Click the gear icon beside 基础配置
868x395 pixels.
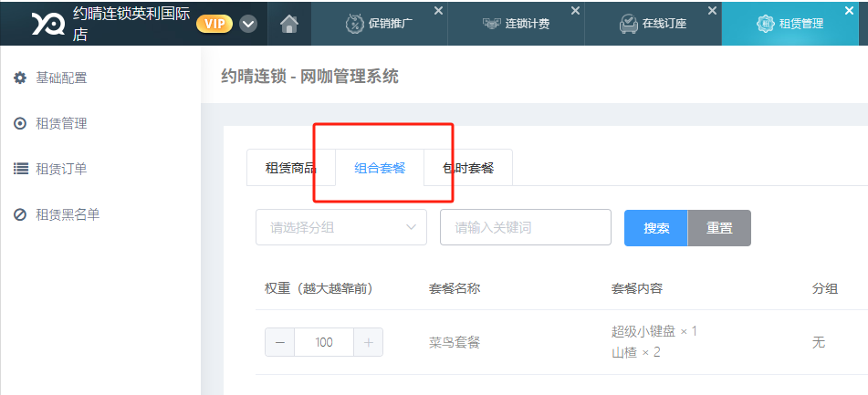20,78
